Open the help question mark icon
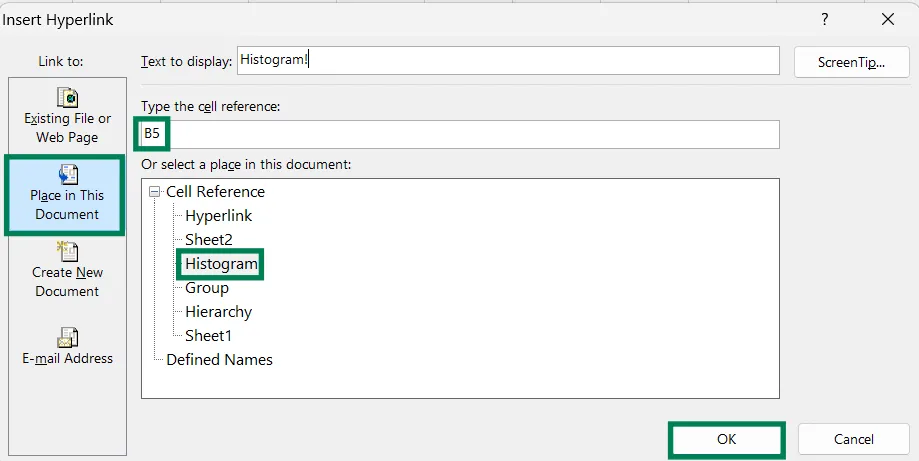This screenshot has height=461, width=919. pos(825,19)
